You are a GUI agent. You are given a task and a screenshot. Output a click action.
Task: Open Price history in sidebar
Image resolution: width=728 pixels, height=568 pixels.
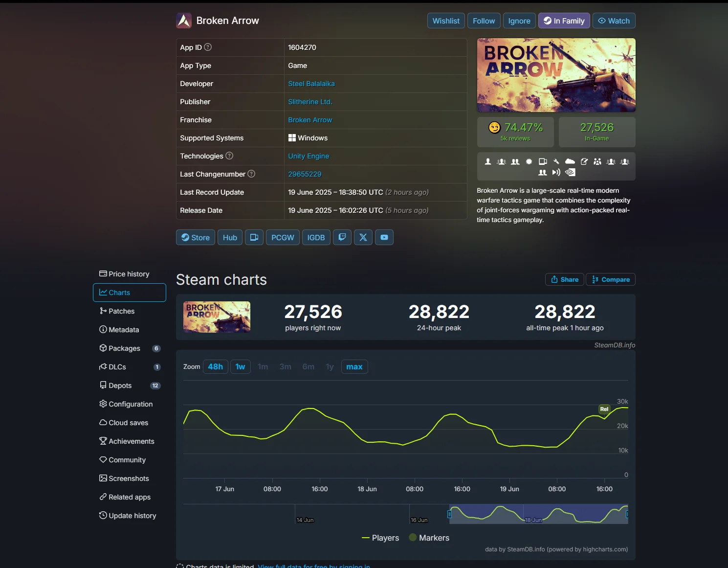pos(130,274)
